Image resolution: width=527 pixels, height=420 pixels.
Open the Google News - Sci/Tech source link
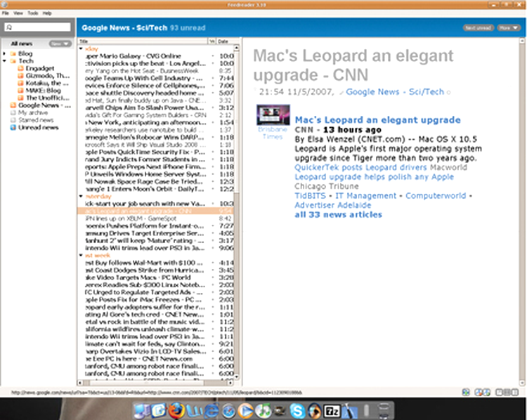(x=395, y=92)
